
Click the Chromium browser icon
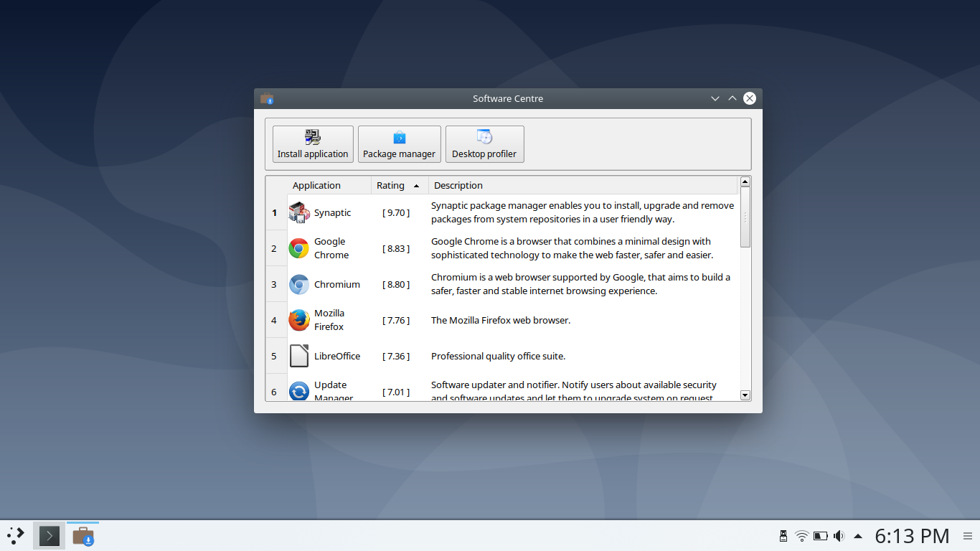coord(298,284)
